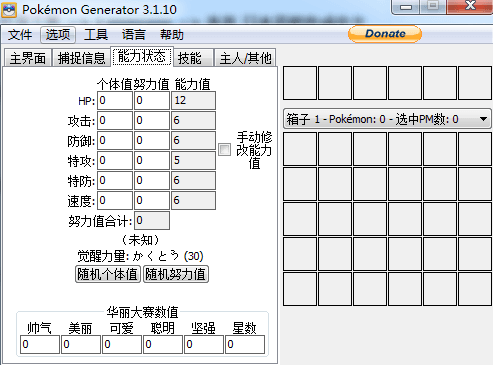Focus the 帅气 contest value field
The width and height of the screenshot is (493, 365).
coord(40,344)
